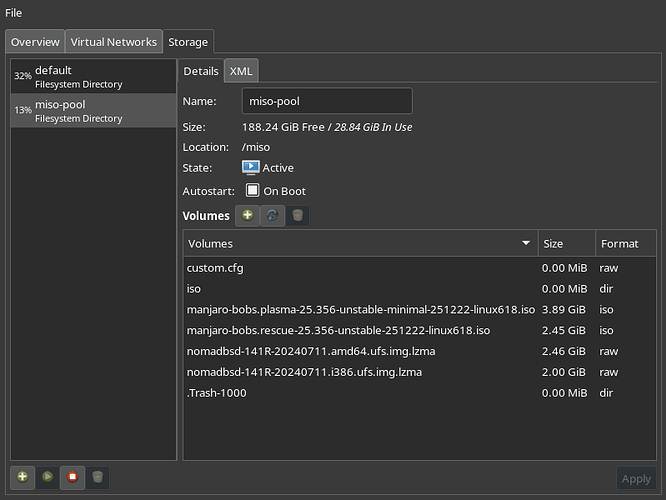Open the XML tab

coord(241,71)
